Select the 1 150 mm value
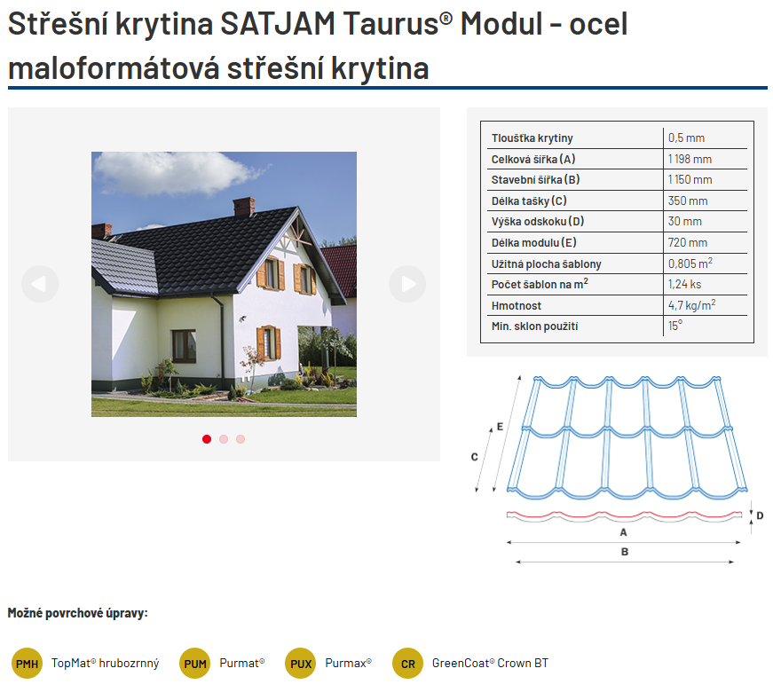The height and width of the screenshot is (700, 773). (690, 180)
